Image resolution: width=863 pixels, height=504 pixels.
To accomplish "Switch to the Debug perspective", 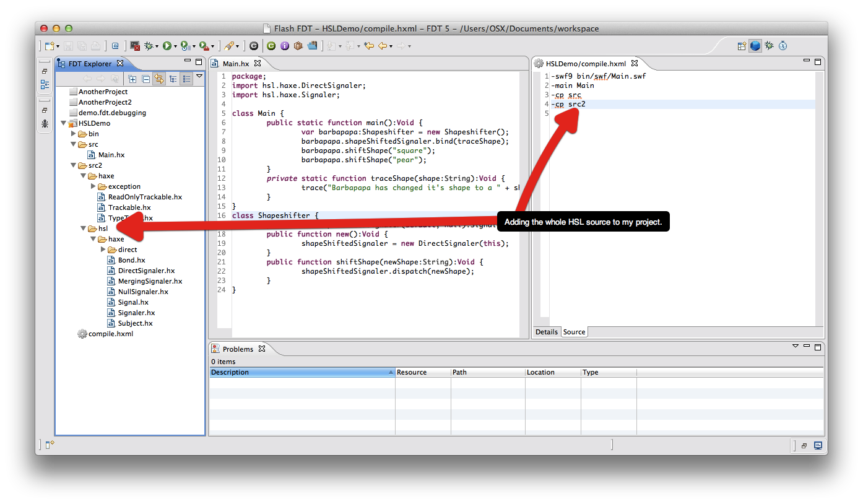I will click(769, 46).
